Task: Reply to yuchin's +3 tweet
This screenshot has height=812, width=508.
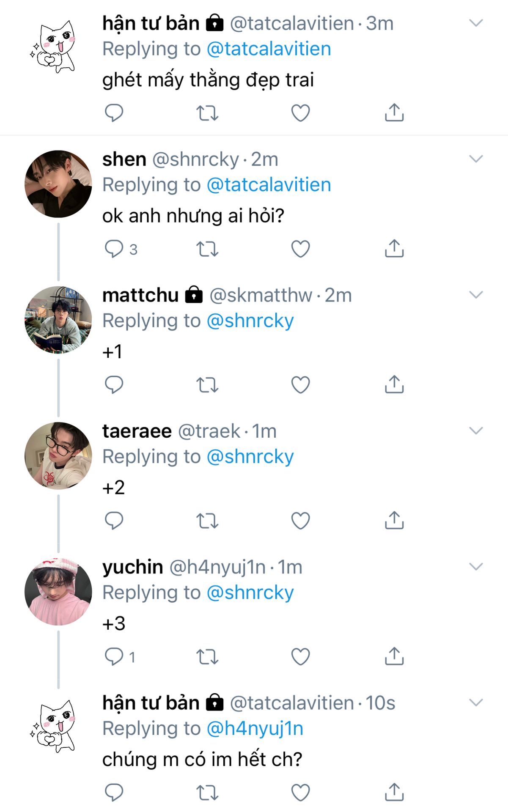Action: tap(114, 657)
